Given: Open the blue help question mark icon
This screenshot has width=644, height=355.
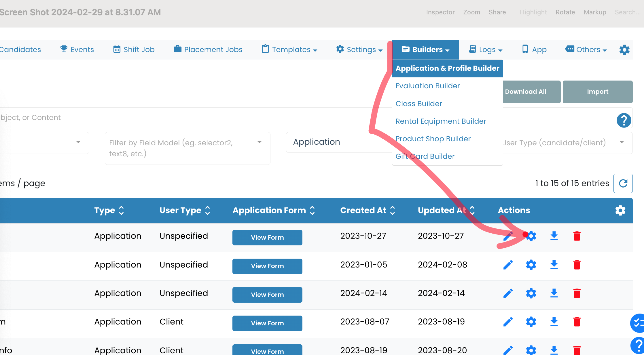Looking at the screenshot, I should click(624, 120).
